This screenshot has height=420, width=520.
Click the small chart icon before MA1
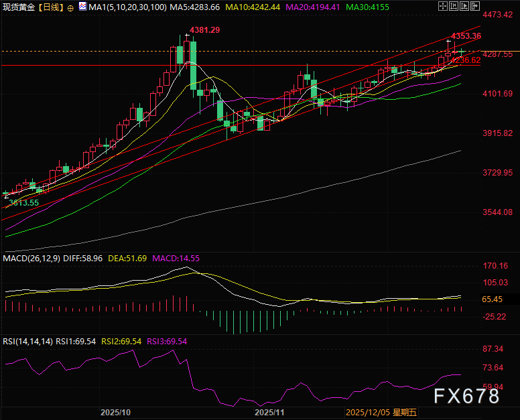(x=82, y=7)
